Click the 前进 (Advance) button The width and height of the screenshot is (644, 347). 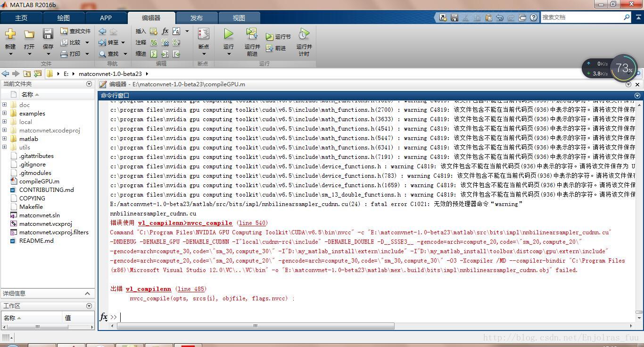[x=276, y=48]
